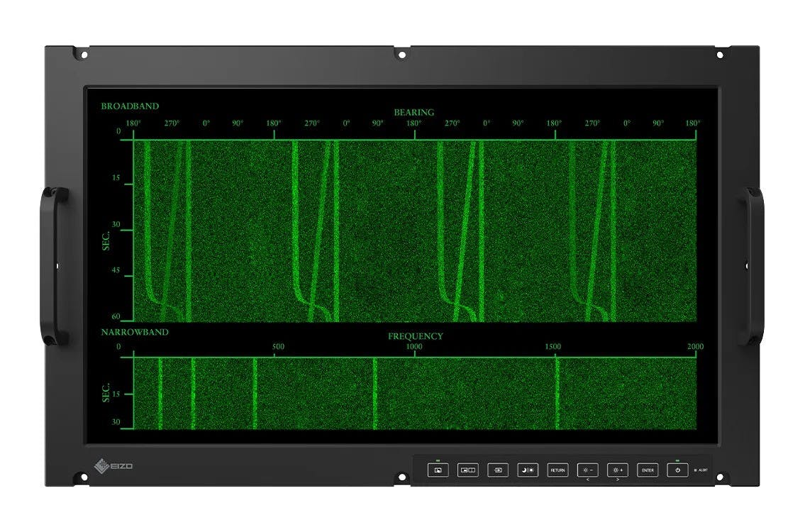Screen dimensions: 805x532
Task: Click the left arrow below brightness minus
Action: pos(588,478)
